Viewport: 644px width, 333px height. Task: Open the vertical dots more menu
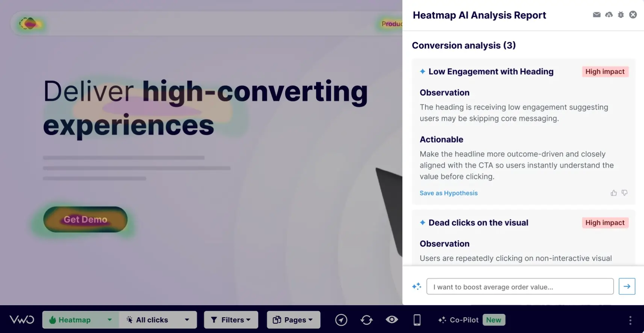[x=630, y=320]
